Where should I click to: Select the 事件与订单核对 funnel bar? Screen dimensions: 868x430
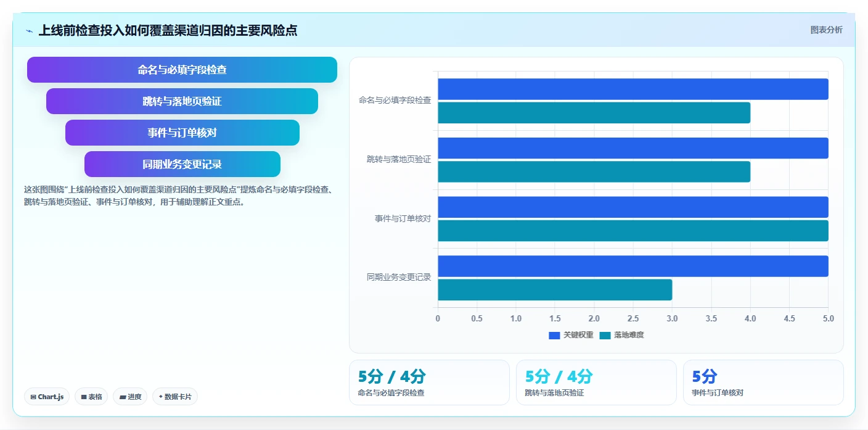(182, 133)
